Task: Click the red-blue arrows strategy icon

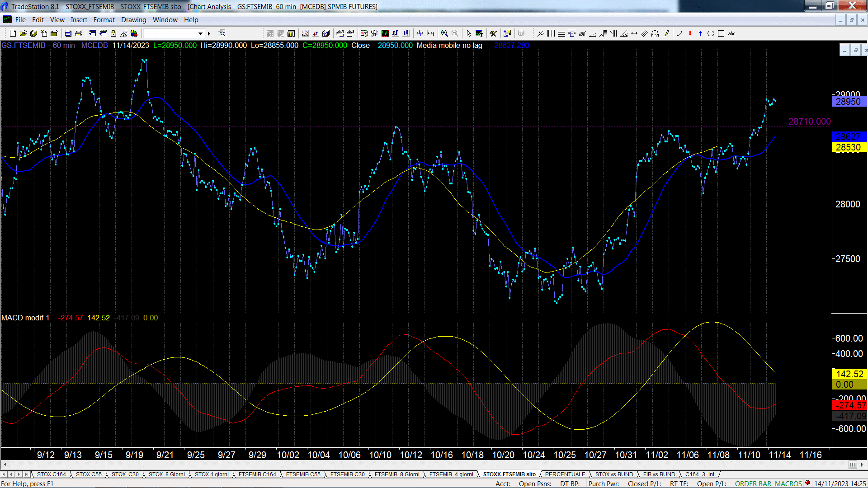Action: [x=316, y=33]
